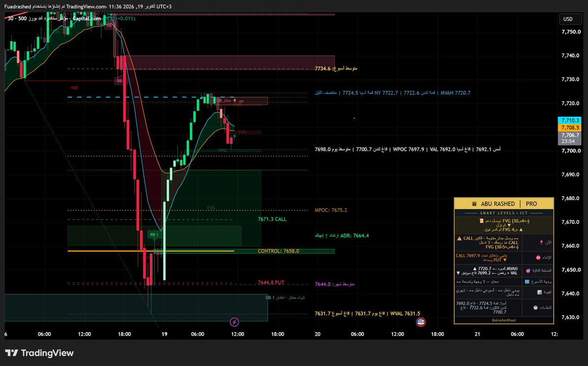Image resolution: width=588 pixels, height=366 pixels.
Task: Click the orange 7,708.5 price label
Action: click(570, 128)
